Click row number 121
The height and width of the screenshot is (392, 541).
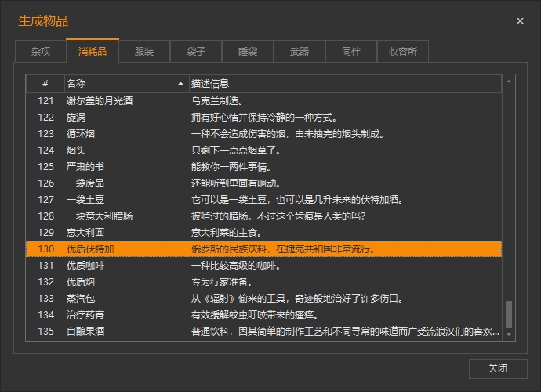[46, 101]
